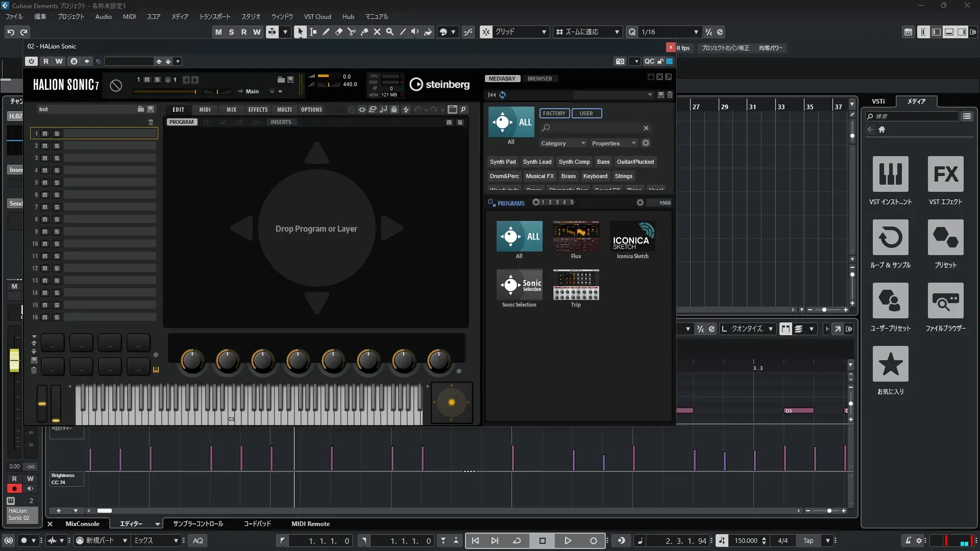Open the Transport menu in the menu bar
Viewport: 980px width, 551px height.
coord(214,17)
